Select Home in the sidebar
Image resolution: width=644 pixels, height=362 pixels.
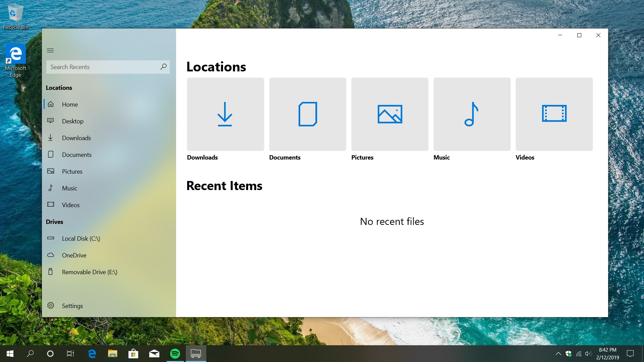pyautogui.click(x=70, y=105)
